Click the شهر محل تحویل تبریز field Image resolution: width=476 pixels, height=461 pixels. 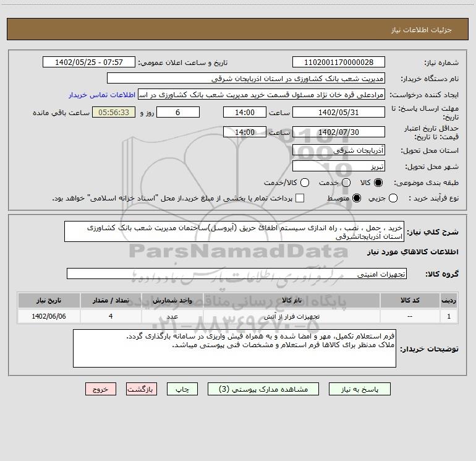(x=339, y=166)
